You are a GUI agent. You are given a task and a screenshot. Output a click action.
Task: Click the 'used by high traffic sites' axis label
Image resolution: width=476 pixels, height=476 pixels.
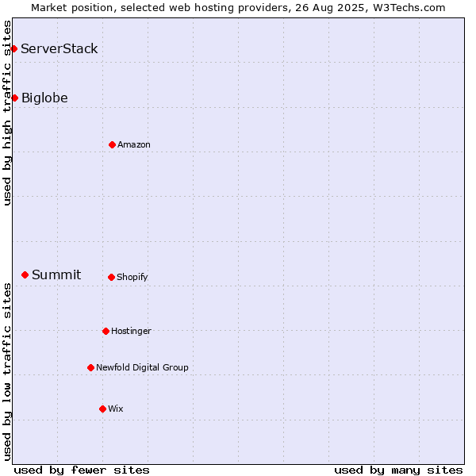tap(6, 113)
